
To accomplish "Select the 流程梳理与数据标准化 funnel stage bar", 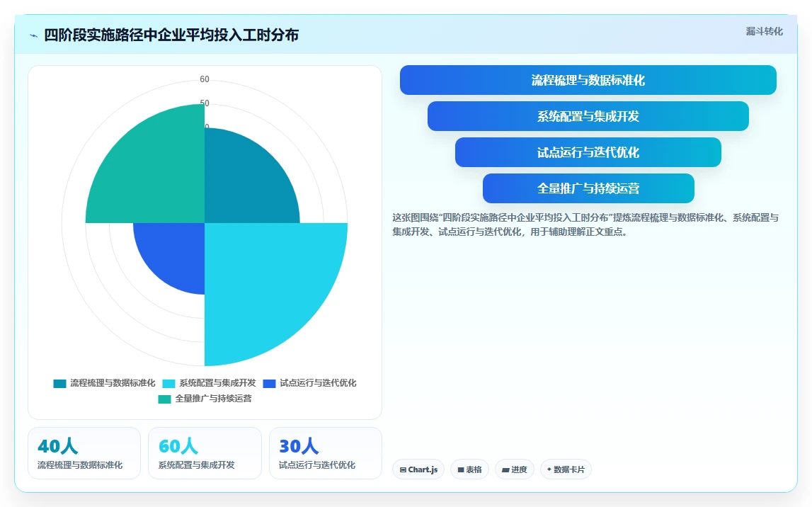I will (x=588, y=80).
